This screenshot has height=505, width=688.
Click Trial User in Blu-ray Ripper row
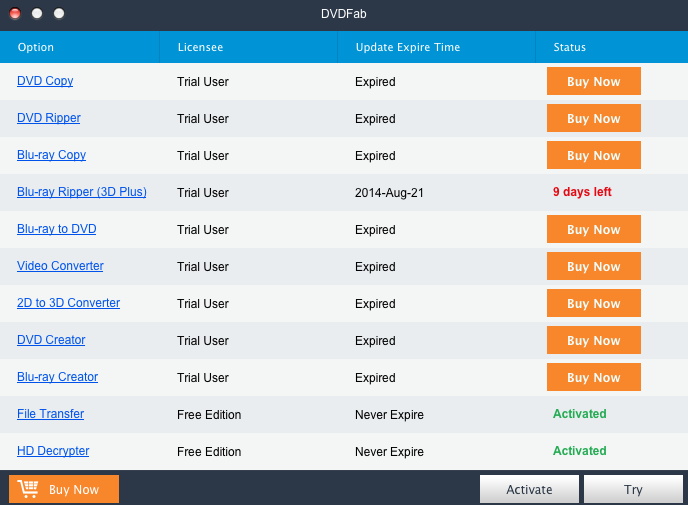(x=203, y=193)
